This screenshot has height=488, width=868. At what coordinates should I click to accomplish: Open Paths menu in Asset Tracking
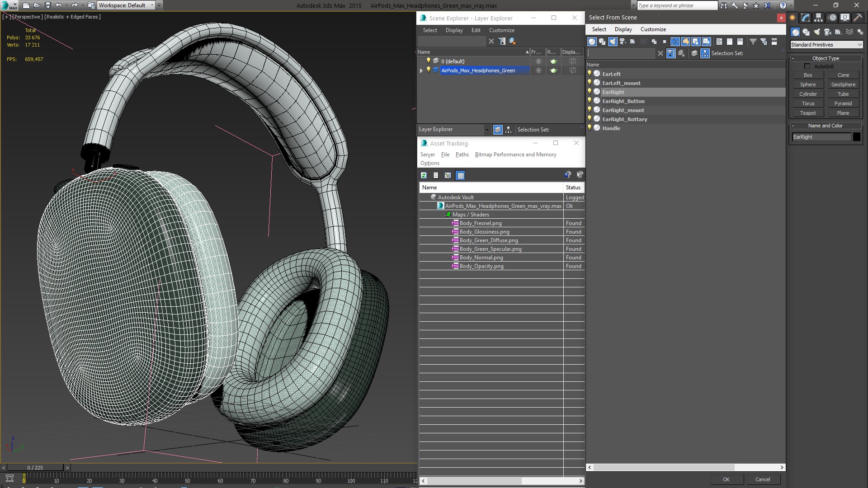(x=462, y=155)
